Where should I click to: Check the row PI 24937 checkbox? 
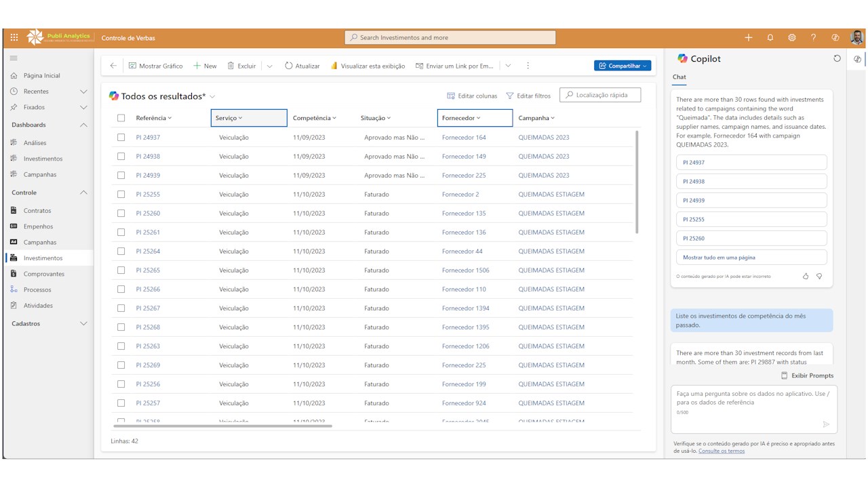pyautogui.click(x=121, y=137)
